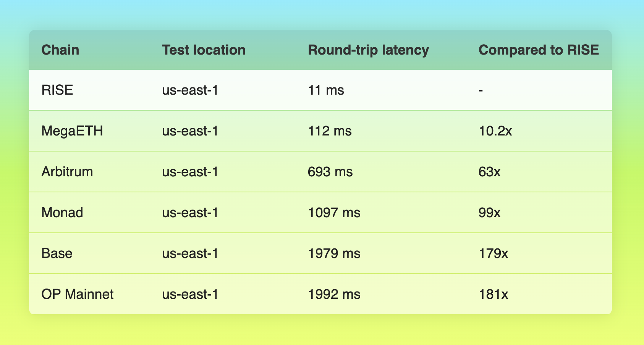Image resolution: width=644 pixels, height=345 pixels.
Task: Click the Base chain cell
Action: click(57, 253)
